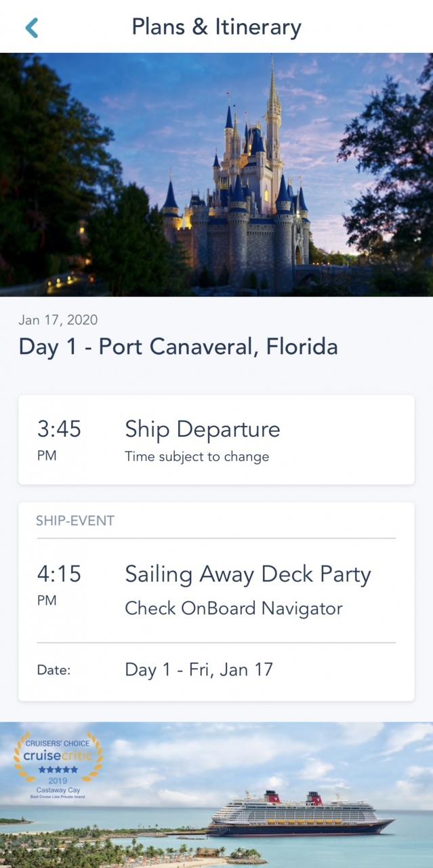Image resolution: width=433 pixels, height=868 pixels.
Task: Click the Castaway Cay label on badge
Action: click(x=58, y=789)
